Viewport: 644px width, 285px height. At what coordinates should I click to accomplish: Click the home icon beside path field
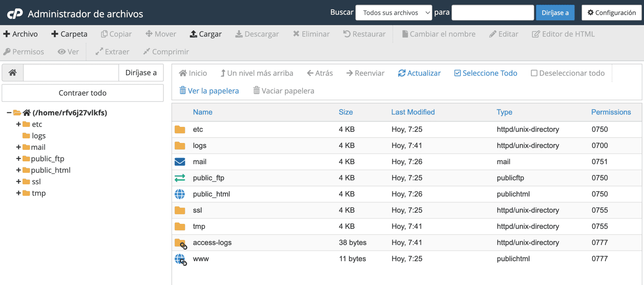pos(13,73)
